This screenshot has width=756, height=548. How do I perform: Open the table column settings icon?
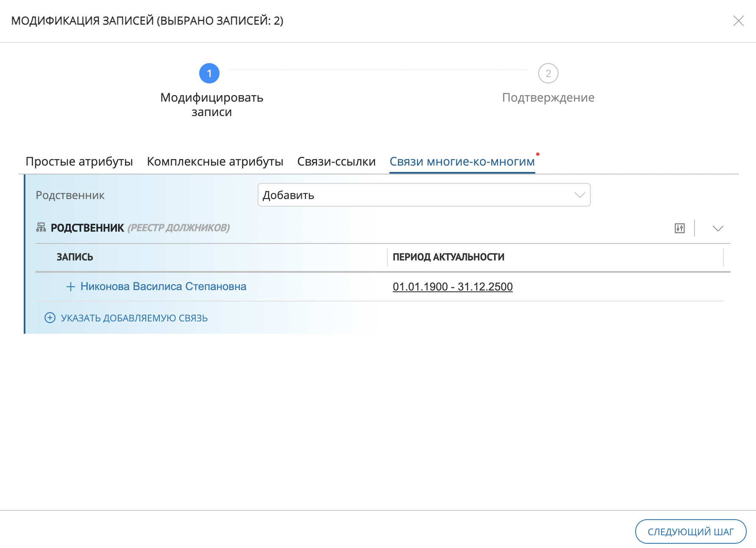(679, 228)
